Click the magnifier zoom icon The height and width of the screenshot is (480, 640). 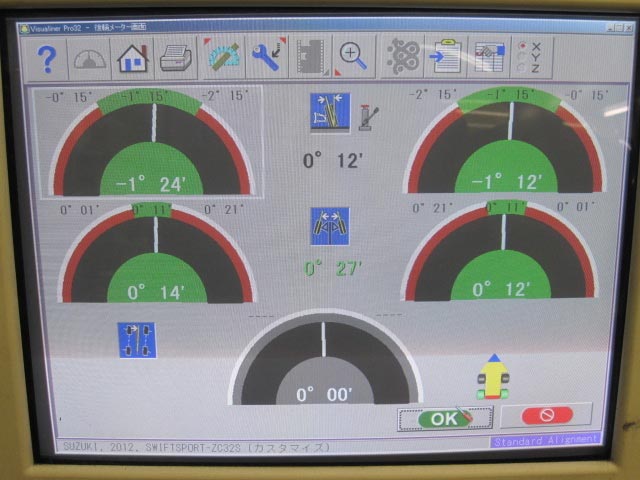(355, 56)
